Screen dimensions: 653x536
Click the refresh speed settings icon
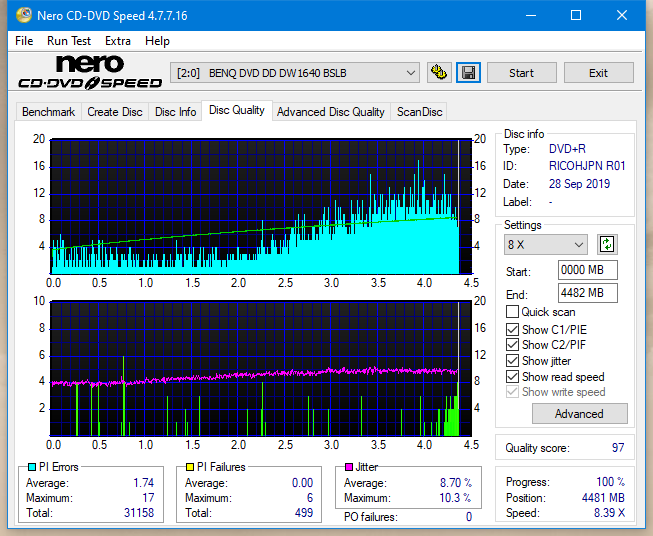607,244
